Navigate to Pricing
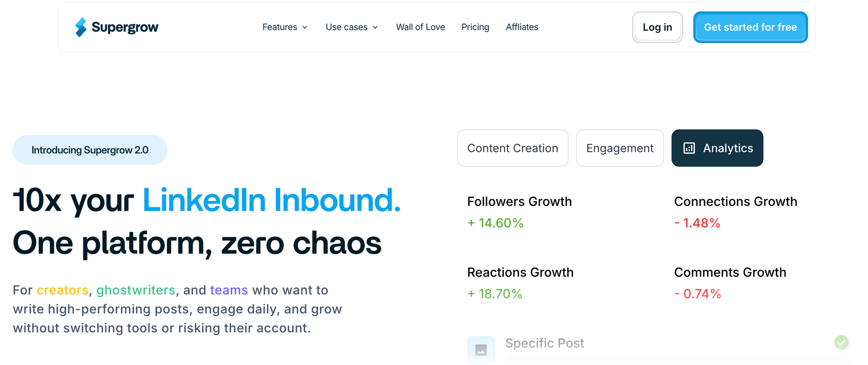This screenshot has width=868, height=365. [475, 27]
